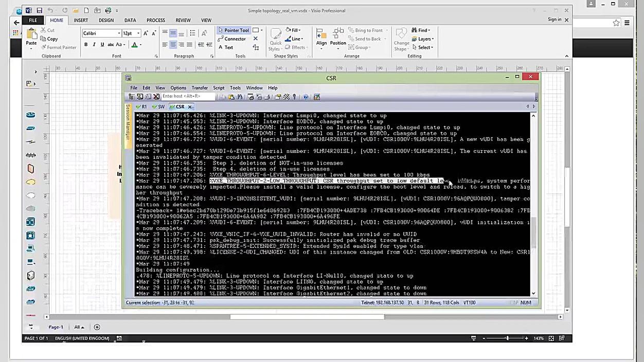Open the Fill dropdown
This screenshot has width=644, height=362.
293,30
